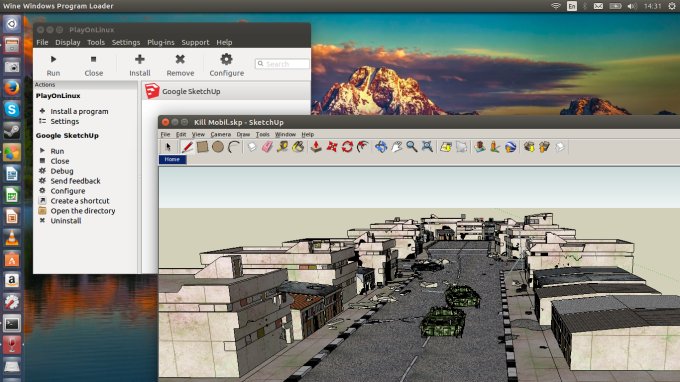This screenshot has height=382, width=680.
Task: Open the PlayOnLinux Settings menu
Action: point(126,42)
